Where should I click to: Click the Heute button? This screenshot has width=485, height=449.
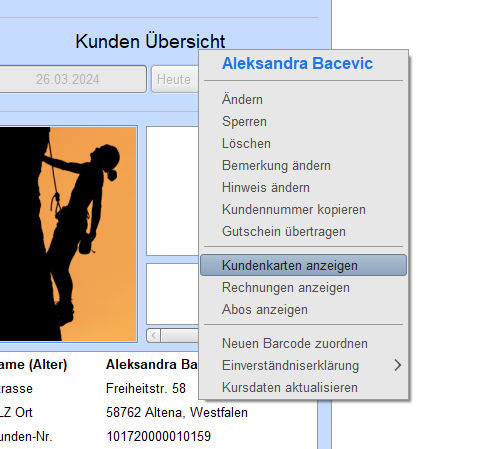tap(175, 79)
